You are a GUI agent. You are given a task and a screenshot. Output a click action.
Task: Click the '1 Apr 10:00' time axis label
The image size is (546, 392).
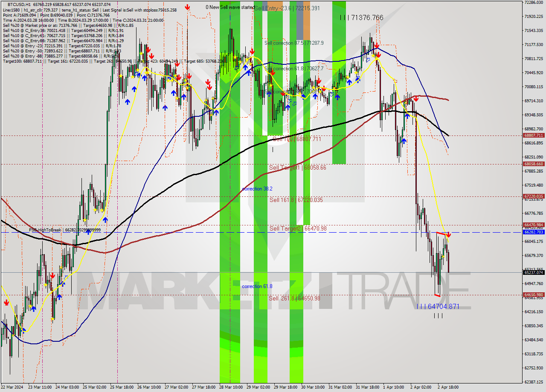click(x=394, y=387)
